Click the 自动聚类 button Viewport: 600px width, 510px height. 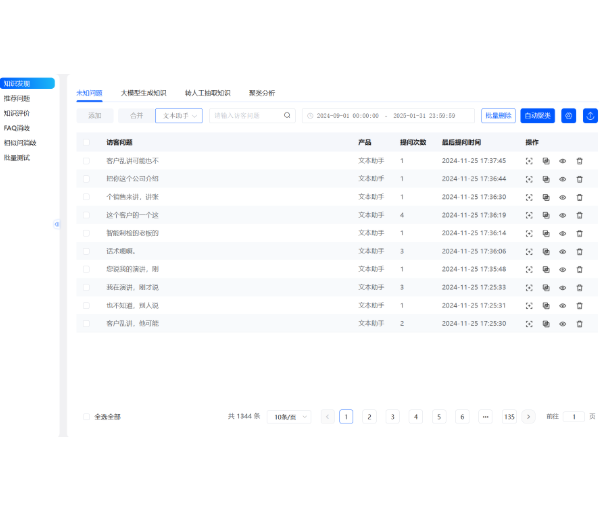click(537, 116)
